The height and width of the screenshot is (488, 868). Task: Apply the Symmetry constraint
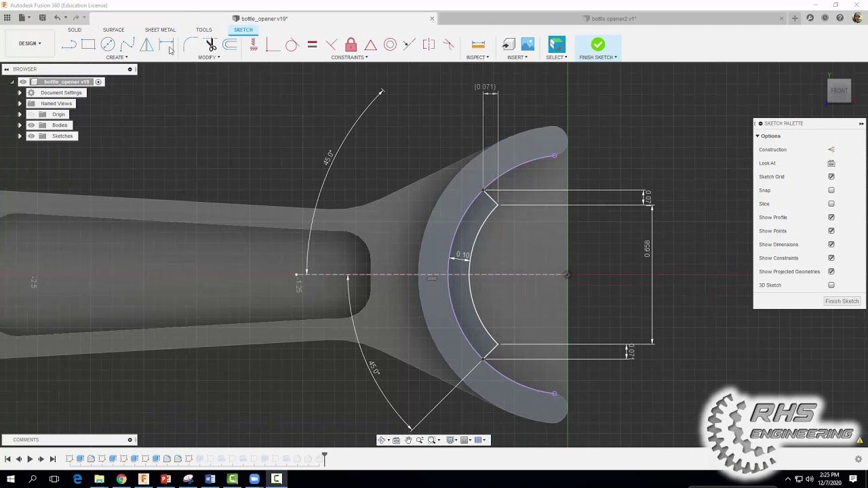point(429,45)
